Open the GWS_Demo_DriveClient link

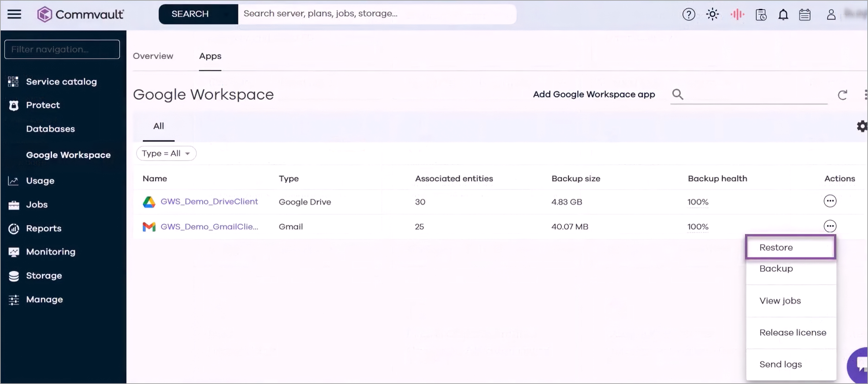209,201
